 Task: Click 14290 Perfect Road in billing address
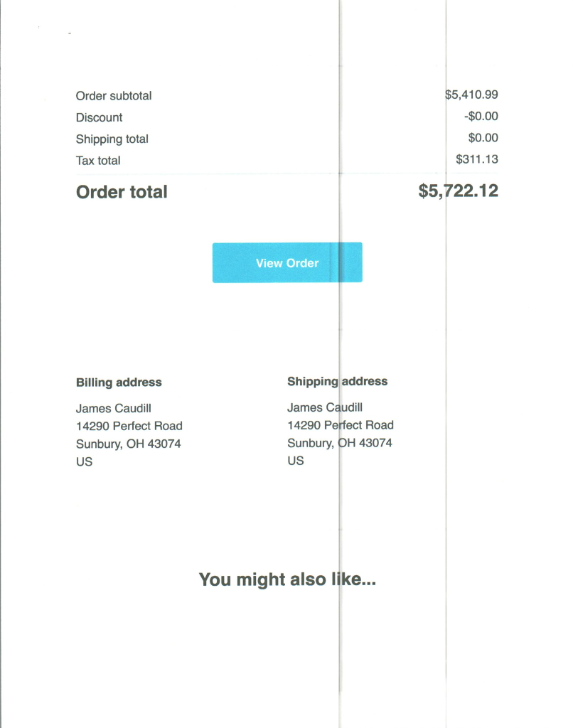click(x=129, y=426)
